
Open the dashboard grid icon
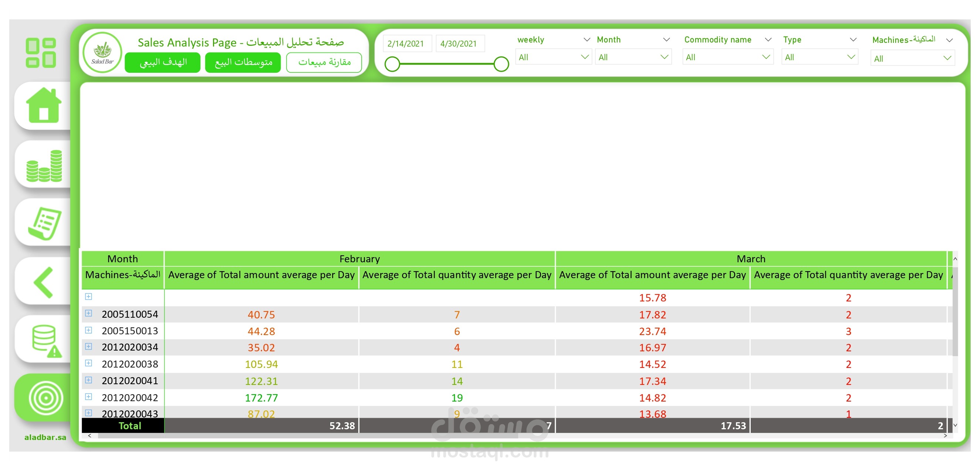pyautogui.click(x=41, y=53)
